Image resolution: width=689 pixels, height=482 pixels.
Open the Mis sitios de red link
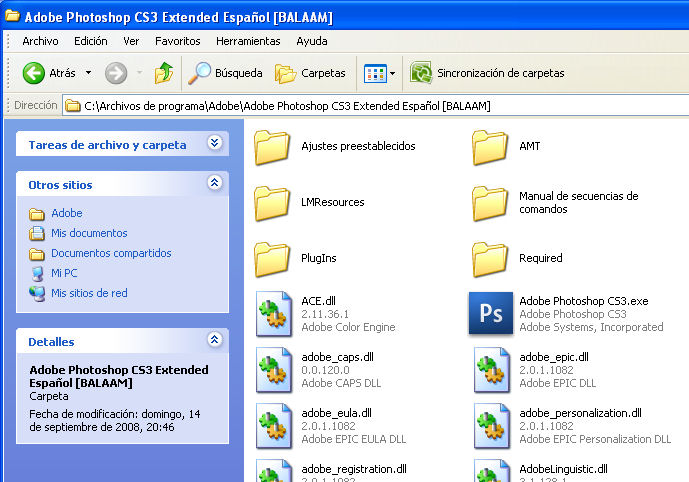(89, 293)
